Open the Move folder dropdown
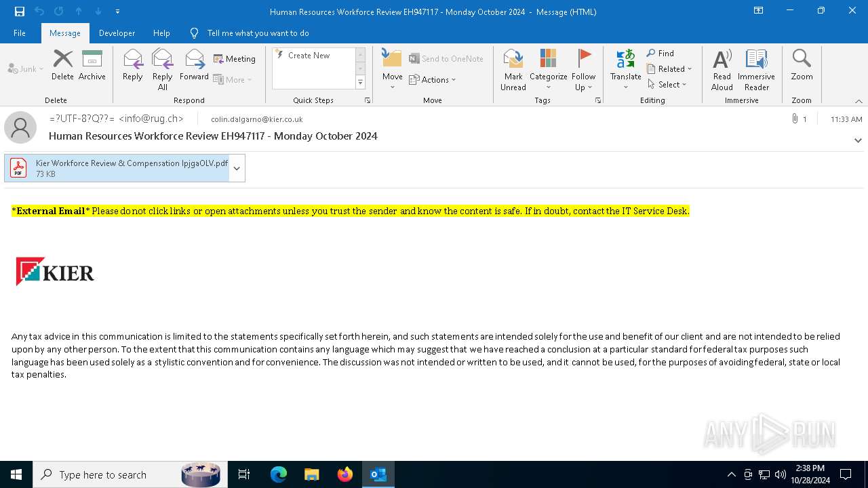This screenshot has width=868, height=488. [x=392, y=69]
